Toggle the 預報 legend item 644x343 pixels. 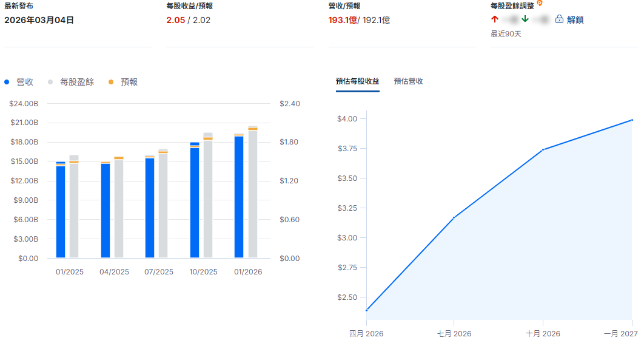click(x=123, y=82)
